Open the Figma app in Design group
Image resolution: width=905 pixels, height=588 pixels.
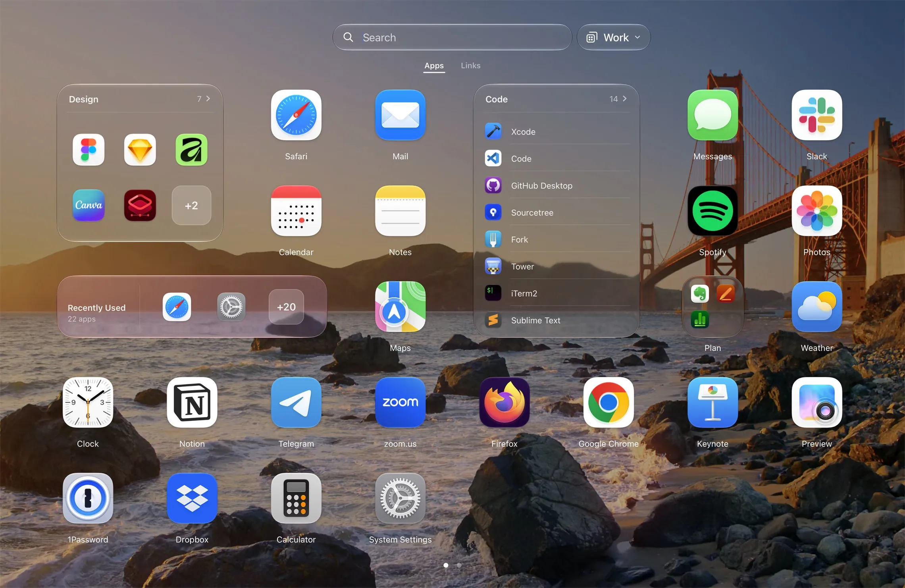point(89,150)
